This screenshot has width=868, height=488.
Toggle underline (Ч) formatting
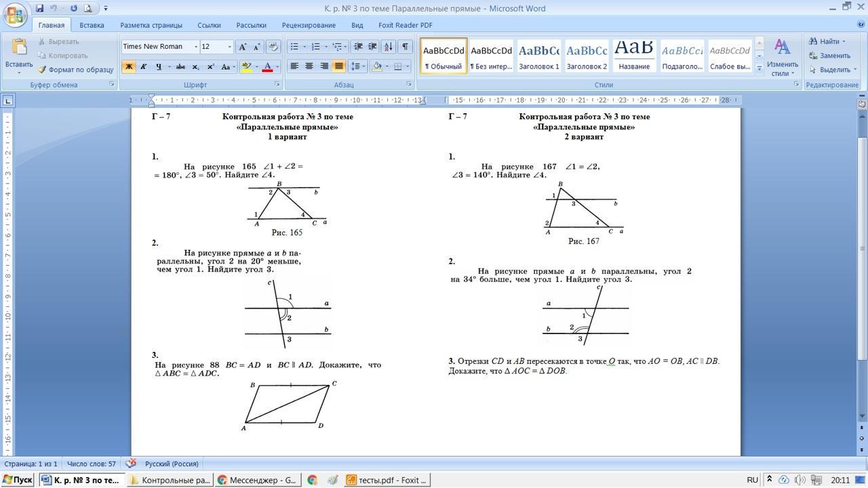[x=158, y=66]
